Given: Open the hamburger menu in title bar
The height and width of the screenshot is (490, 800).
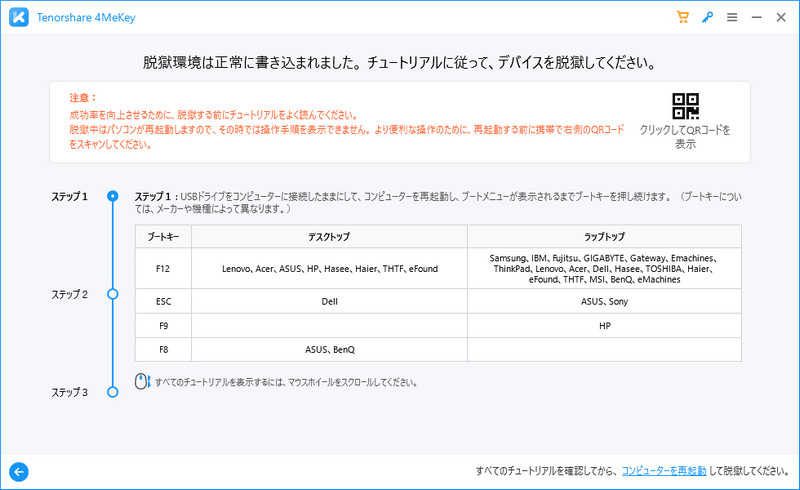Looking at the screenshot, I should (x=732, y=17).
